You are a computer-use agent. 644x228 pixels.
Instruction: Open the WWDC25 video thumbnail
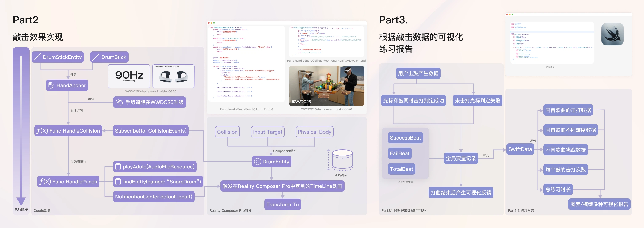[326, 86]
